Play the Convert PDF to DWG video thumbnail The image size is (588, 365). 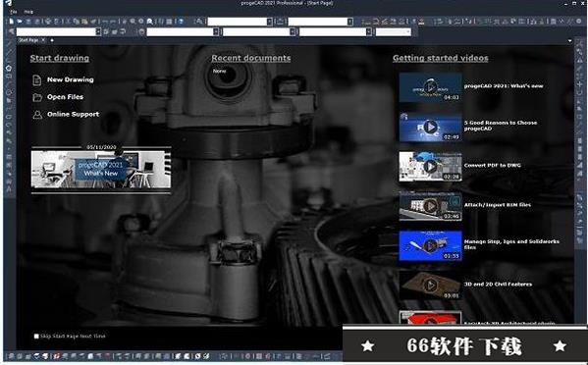[430, 167]
